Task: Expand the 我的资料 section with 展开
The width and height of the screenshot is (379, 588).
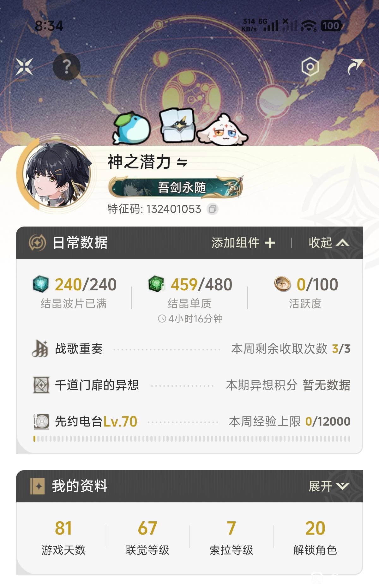Action: click(x=329, y=486)
